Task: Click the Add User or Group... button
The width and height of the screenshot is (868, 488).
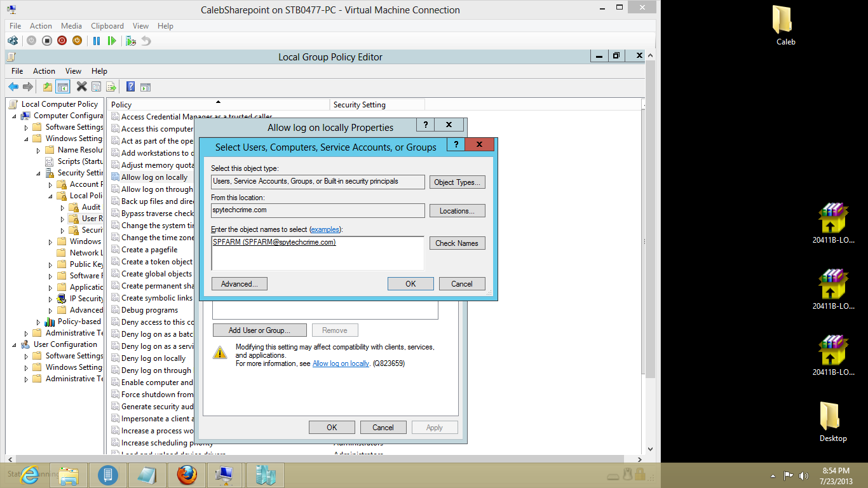Action: tap(259, 330)
